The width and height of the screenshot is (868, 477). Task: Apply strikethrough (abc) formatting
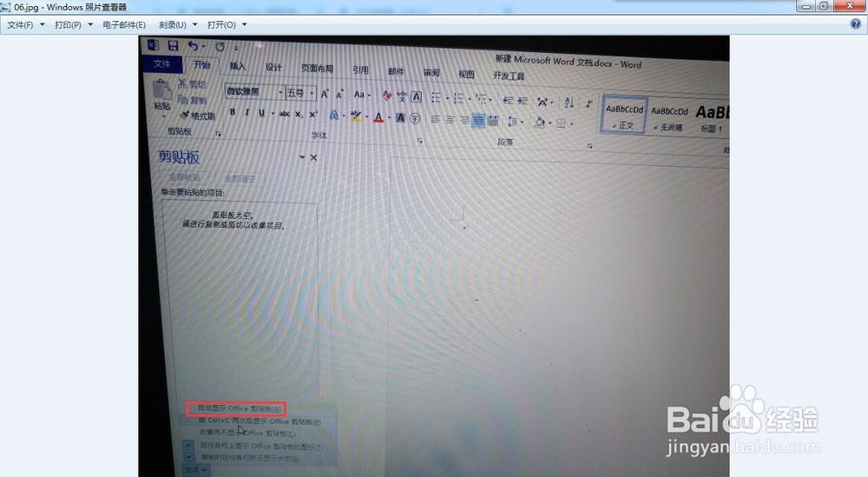pos(284,114)
